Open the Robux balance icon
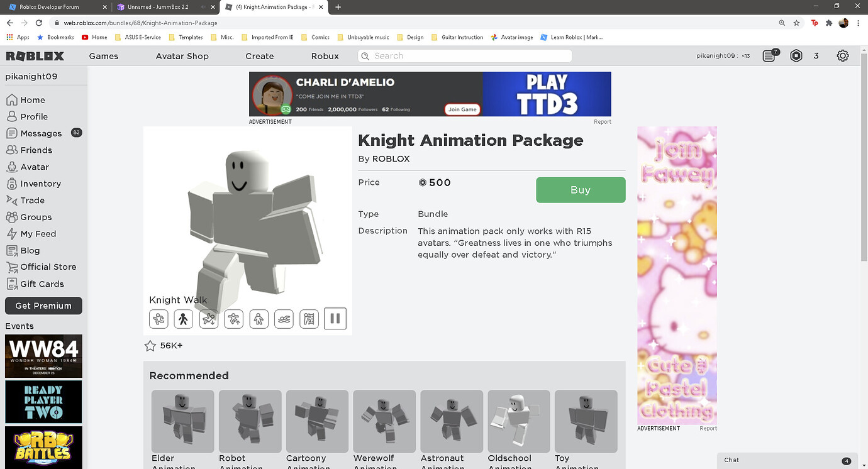868x469 pixels. point(796,55)
